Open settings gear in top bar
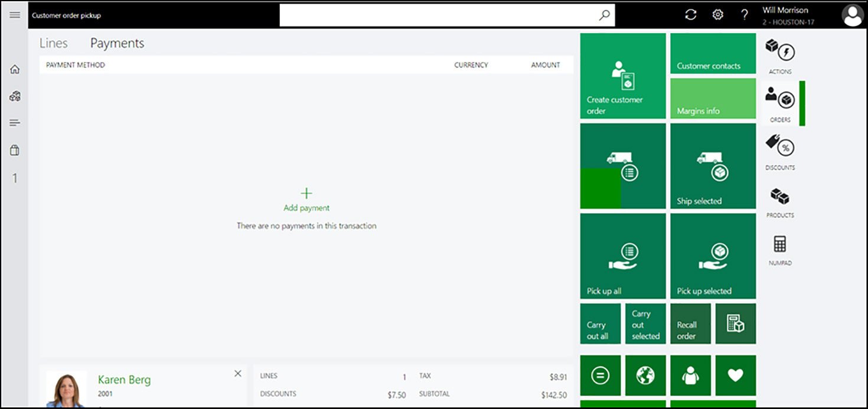This screenshot has width=868, height=409. click(717, 15)
